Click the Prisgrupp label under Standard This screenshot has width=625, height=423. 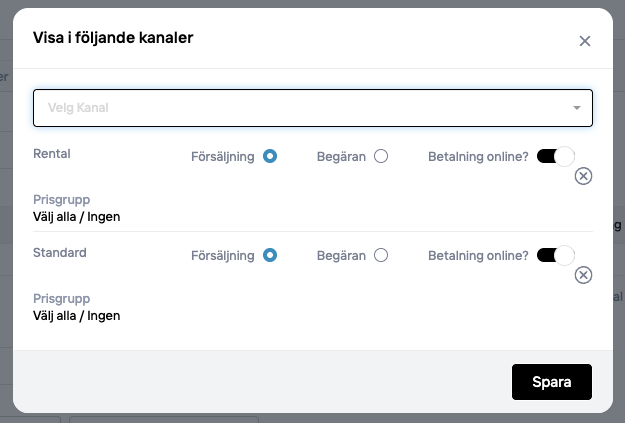[61, 298]
